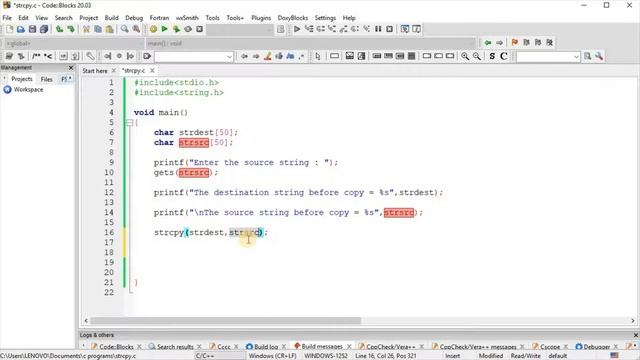640x360 pixels.
Task: Click the Build and run icon
Action: 176,29
